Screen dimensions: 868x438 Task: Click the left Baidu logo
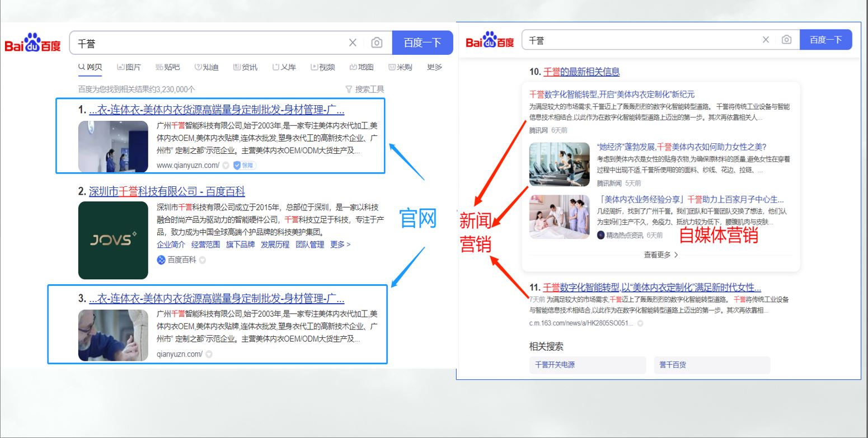click(x=32, y=43)
